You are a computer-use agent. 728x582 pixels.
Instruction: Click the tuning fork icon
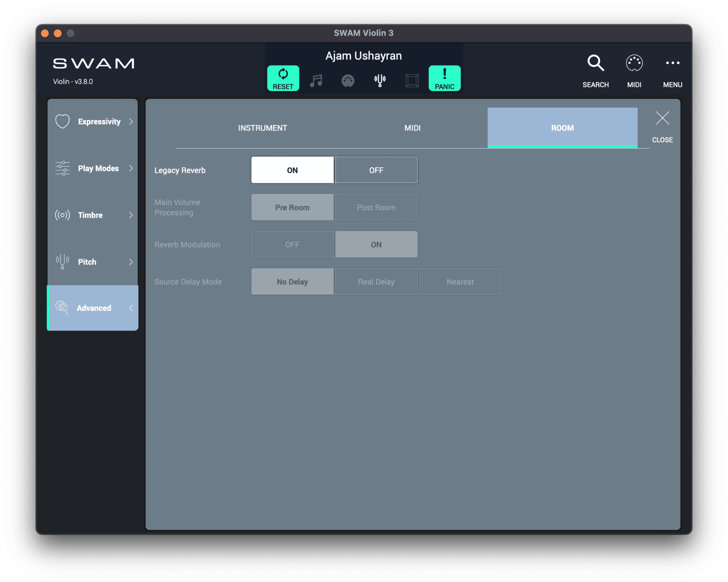pos(380,80)
